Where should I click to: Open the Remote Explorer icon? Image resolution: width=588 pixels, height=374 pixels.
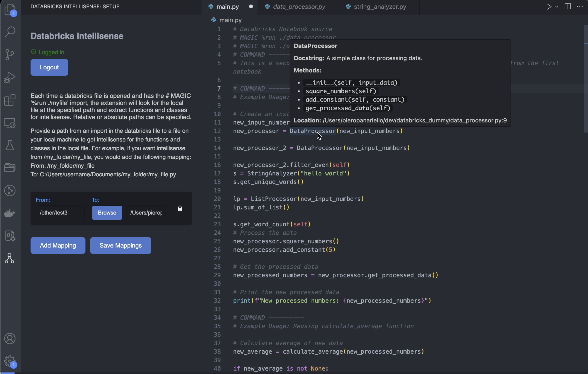pyautogui.click(x=10, y=123)
